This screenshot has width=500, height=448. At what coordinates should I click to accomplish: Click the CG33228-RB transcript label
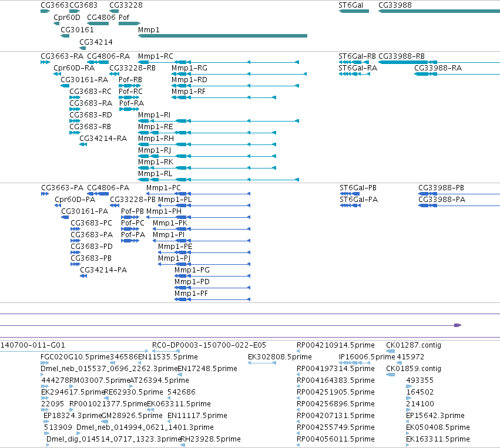click(x=132, y=68)
